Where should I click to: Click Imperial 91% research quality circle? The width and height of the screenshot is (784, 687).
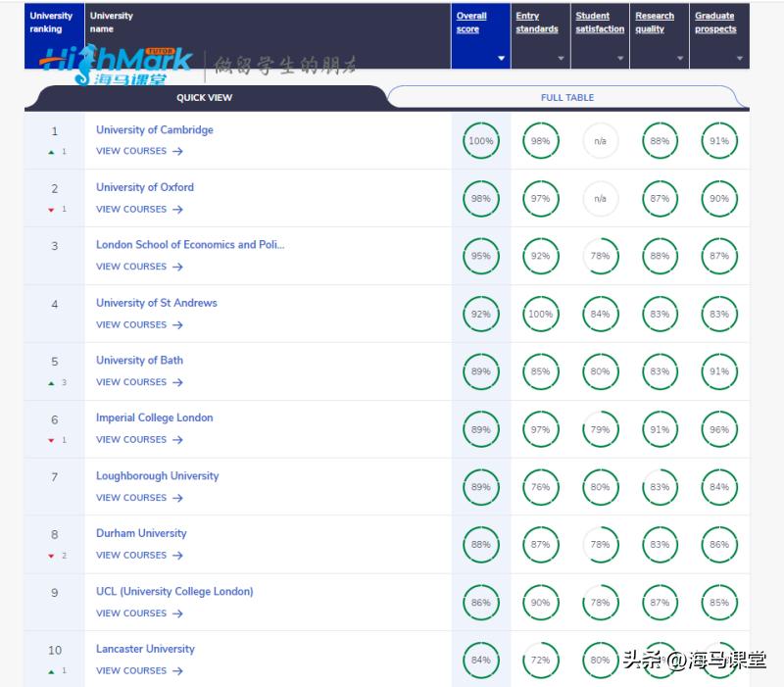coord(660,429)
